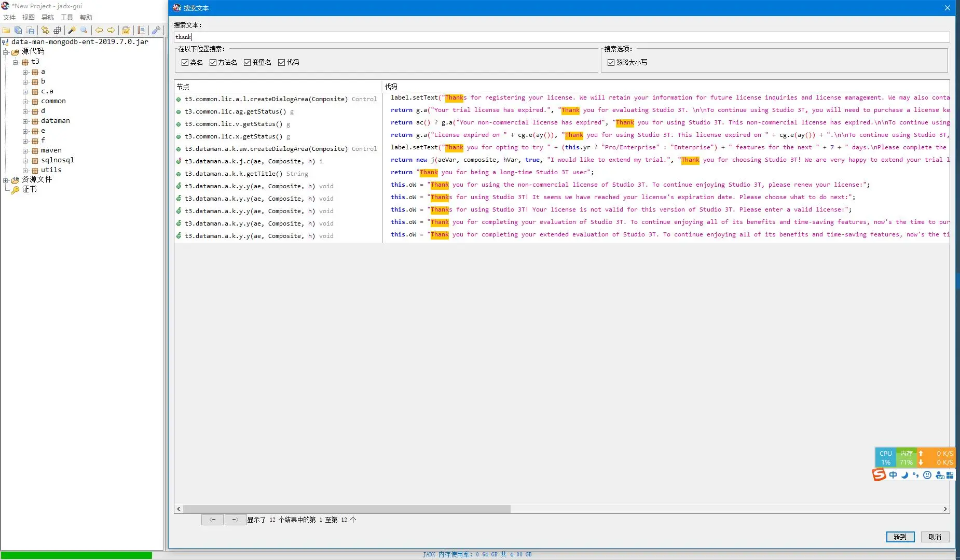Expand the 'common' package node

click(x=25, y=102)
